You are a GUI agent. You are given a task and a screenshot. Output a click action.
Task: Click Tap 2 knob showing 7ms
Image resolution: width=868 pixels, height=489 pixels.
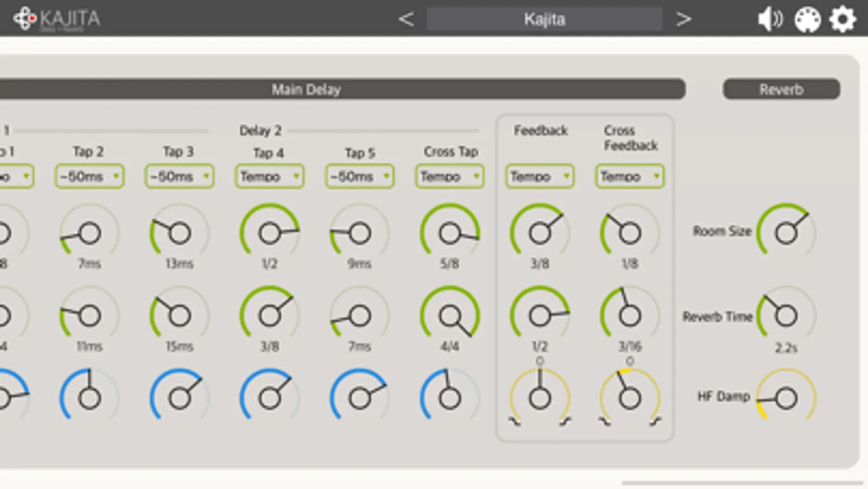point(89,233)
